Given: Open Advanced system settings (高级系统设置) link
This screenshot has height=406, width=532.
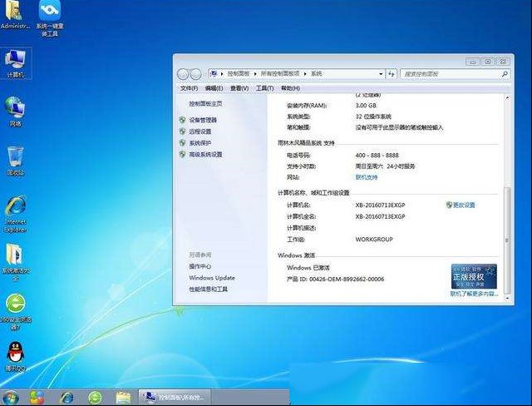Looking at the screenshot, I should click(x=205, y=155).
